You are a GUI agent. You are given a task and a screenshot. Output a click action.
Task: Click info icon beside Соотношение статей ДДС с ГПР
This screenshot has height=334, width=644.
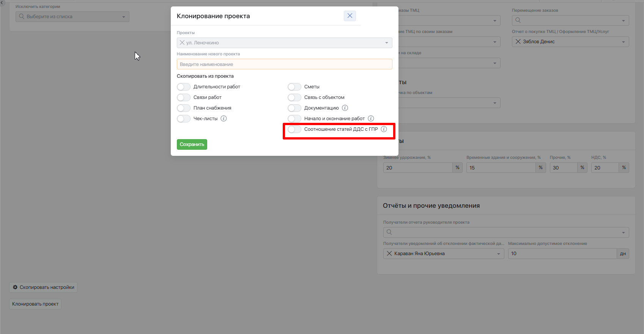click(384, 129)
